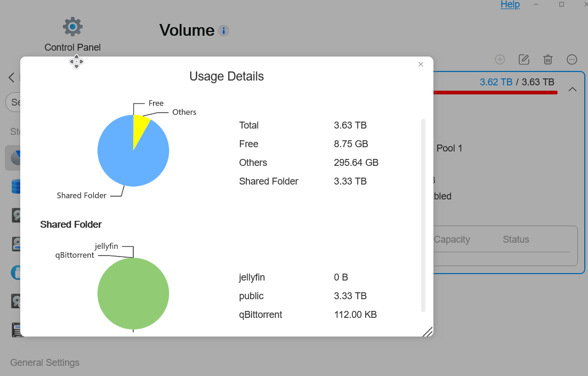The height and width of the screenshot is (376, 588).
Task: Click the qBittorrent pie chart label
Action: (75, 255)
